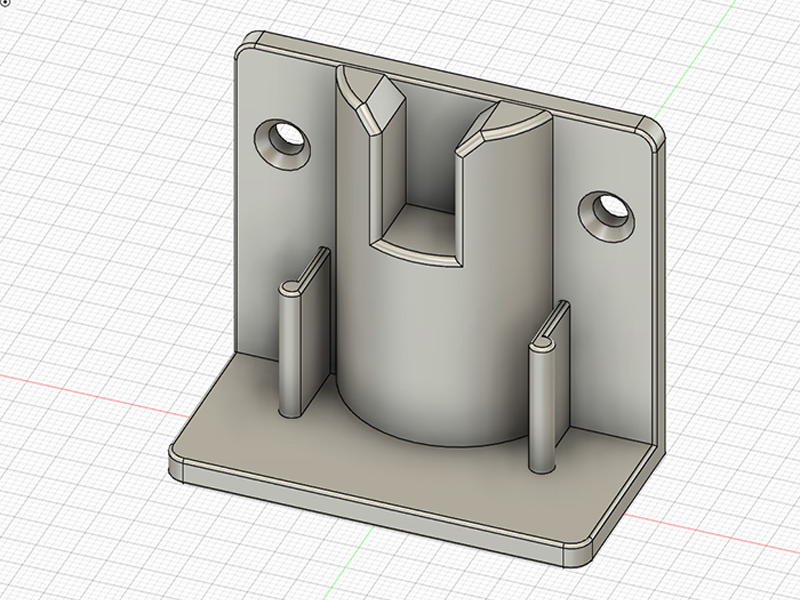Click the back wall's top edge face

(x=449, y=77)
